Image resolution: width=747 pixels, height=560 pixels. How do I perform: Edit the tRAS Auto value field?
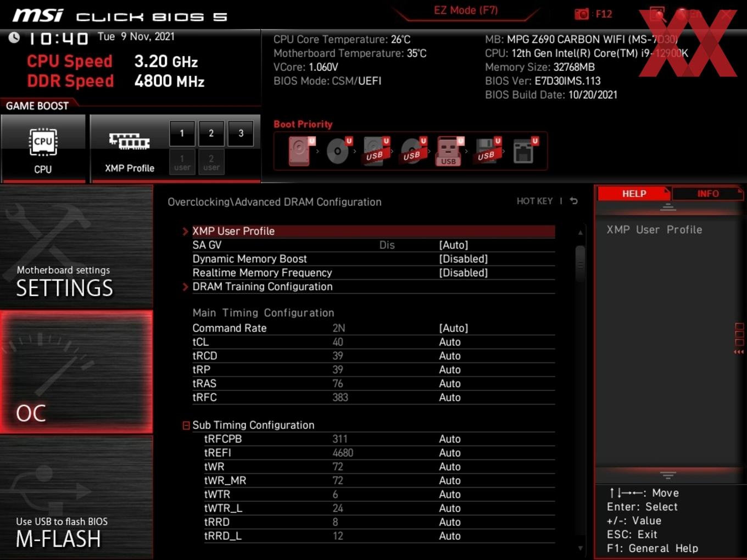450,384
